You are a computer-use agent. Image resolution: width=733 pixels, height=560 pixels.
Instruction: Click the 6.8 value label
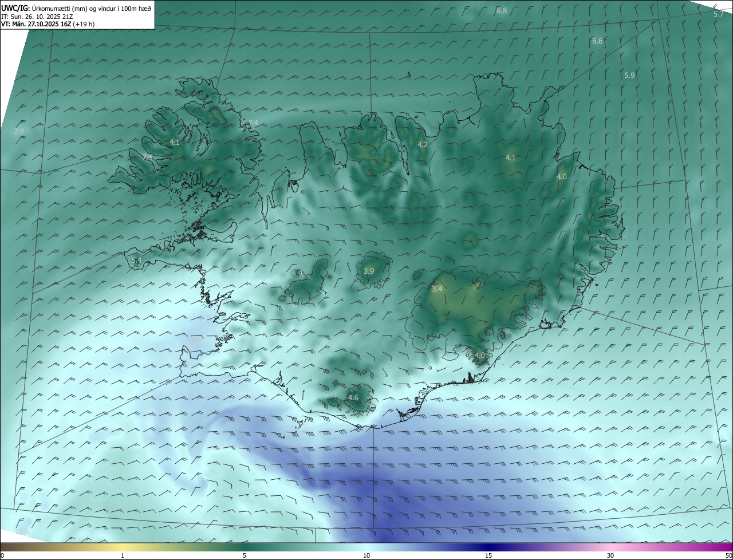(502, 11)
